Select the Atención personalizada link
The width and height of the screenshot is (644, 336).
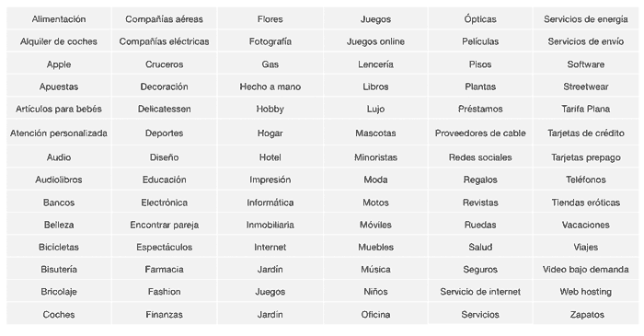point(59,133)
